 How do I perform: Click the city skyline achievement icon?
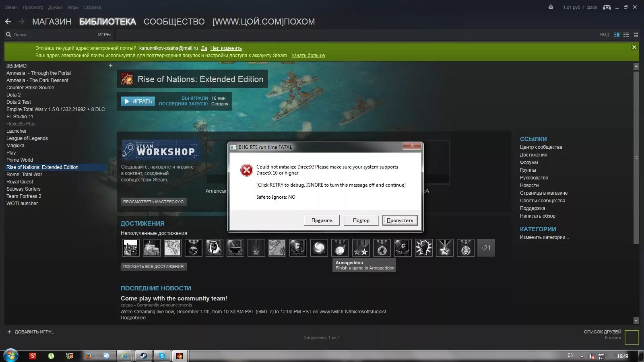(x=131, y=248)
